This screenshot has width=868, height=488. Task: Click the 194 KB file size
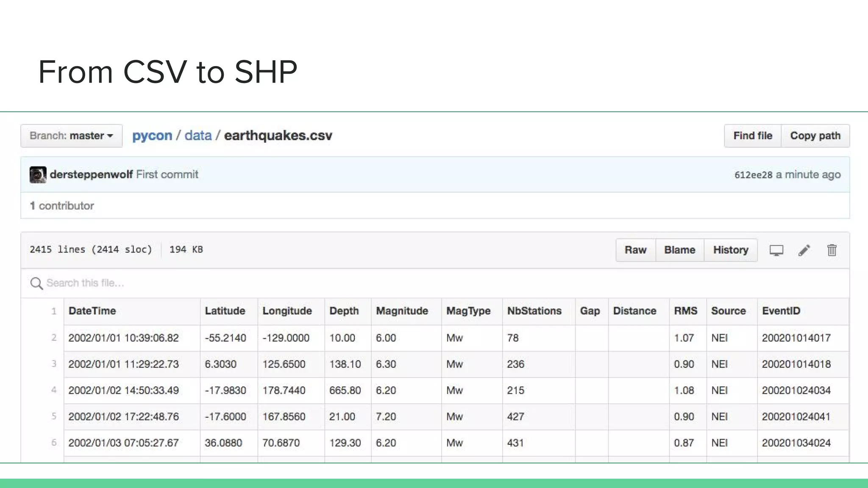click(x=186, y=250)
